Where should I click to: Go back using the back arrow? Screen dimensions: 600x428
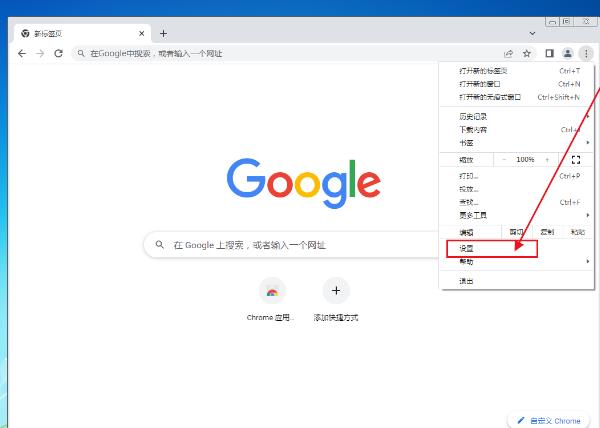pyautogui.click(x=22, y=54)
